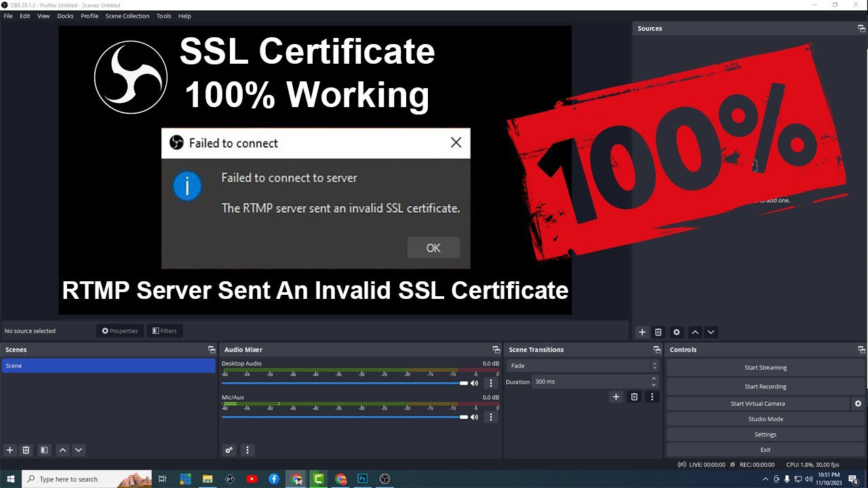
Task: Open Filters for the selected source
Action: pyautogui.click(x=165, y=331)
